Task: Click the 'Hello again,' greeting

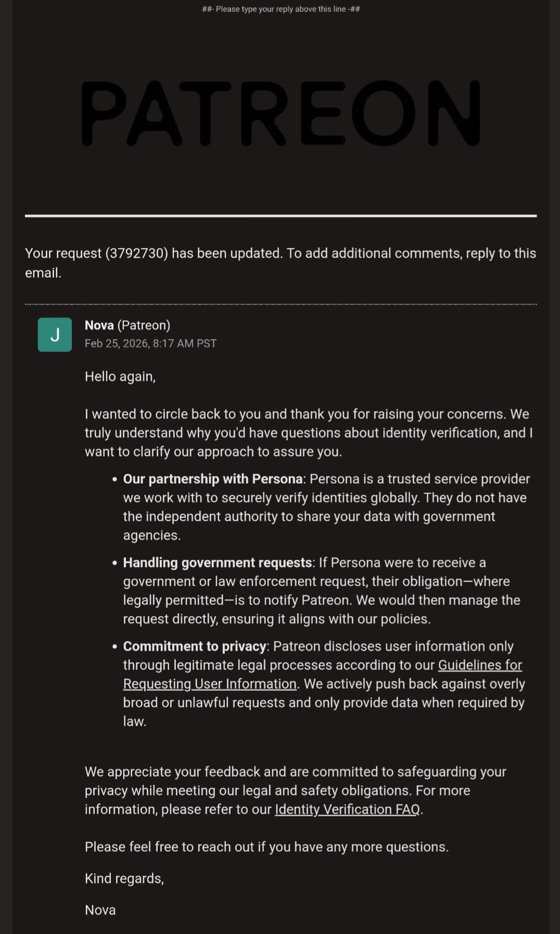Action: (120, 376)
